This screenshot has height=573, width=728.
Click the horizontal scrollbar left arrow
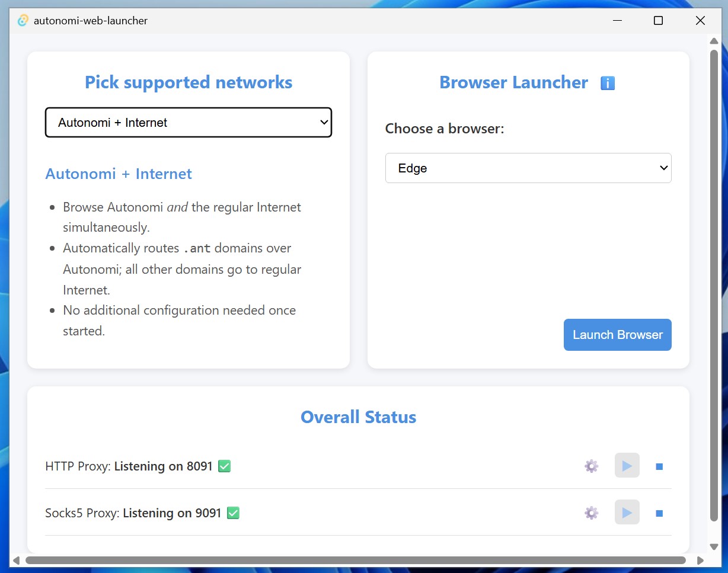[16, 560]
